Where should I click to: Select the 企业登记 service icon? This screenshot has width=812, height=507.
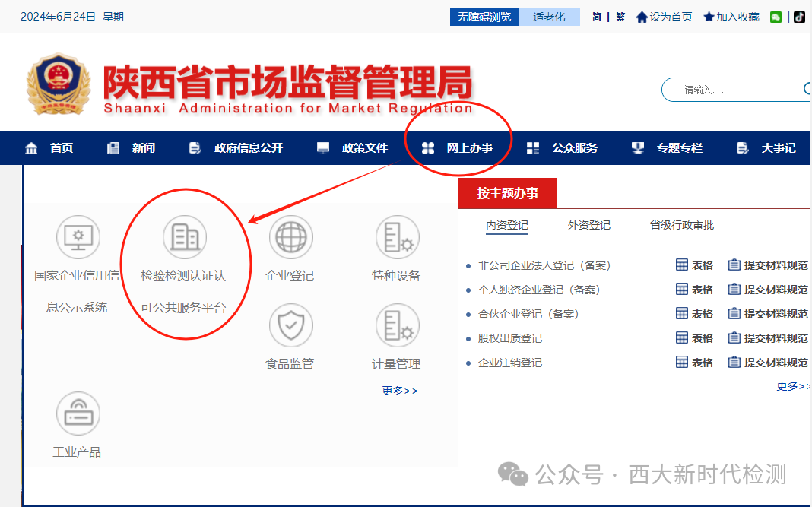(290, 237)
